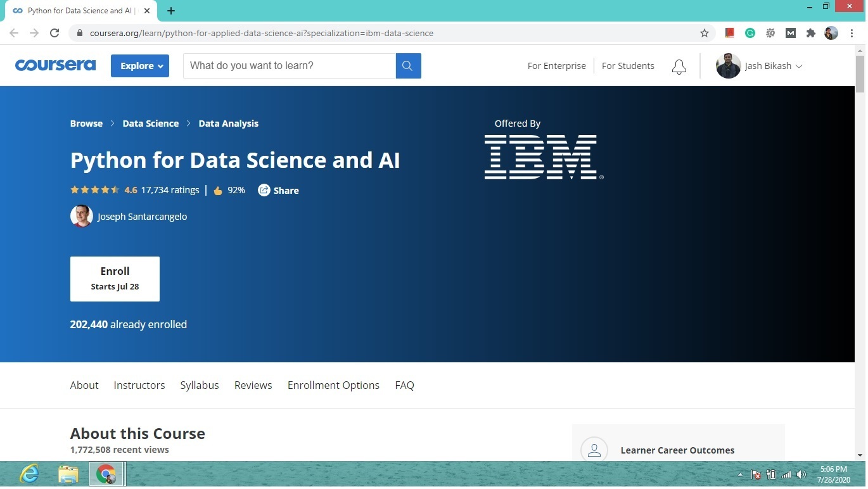Screen dimensions: 868x489
Task: Click the browser Forward arrow
Action: (x=34, y=33)
